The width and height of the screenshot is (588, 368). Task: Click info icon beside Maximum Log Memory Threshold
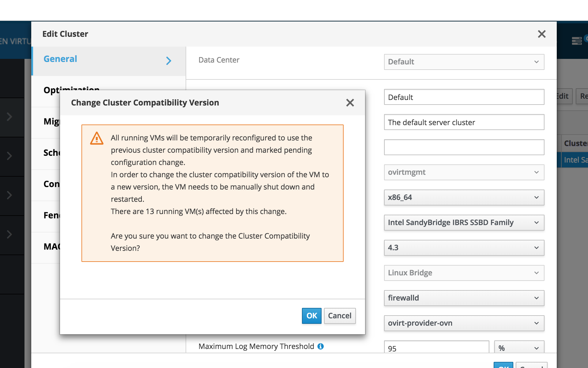click(x=321, y=346)
